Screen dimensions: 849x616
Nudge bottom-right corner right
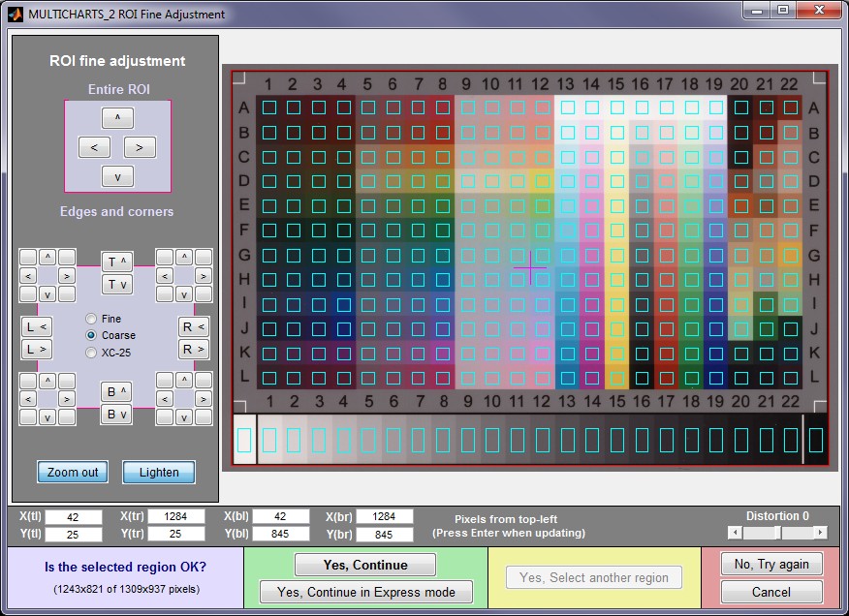[x=204, y=399]
